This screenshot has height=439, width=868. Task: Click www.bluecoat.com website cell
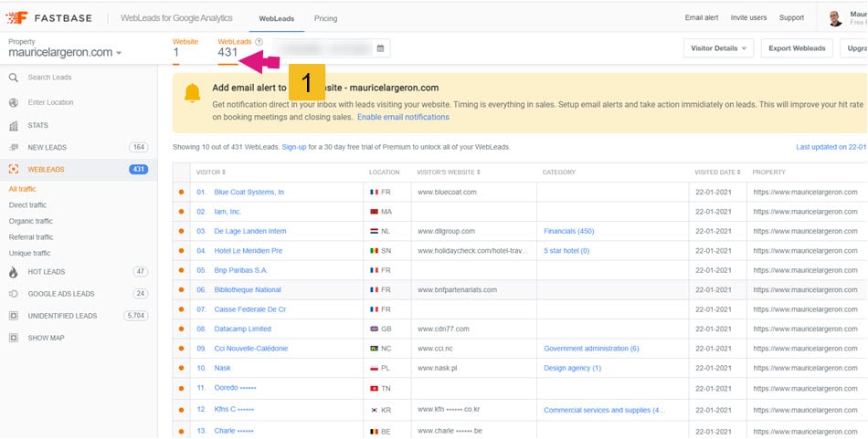pyautogui.click(x=448, y=193)
